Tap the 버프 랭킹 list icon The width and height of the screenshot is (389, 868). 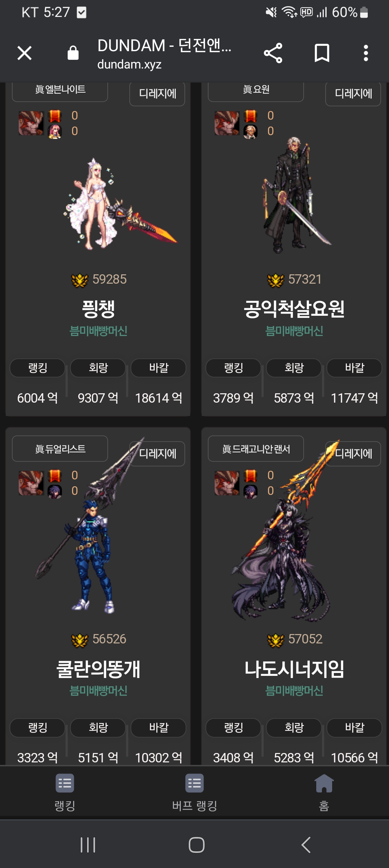[194, 783]
